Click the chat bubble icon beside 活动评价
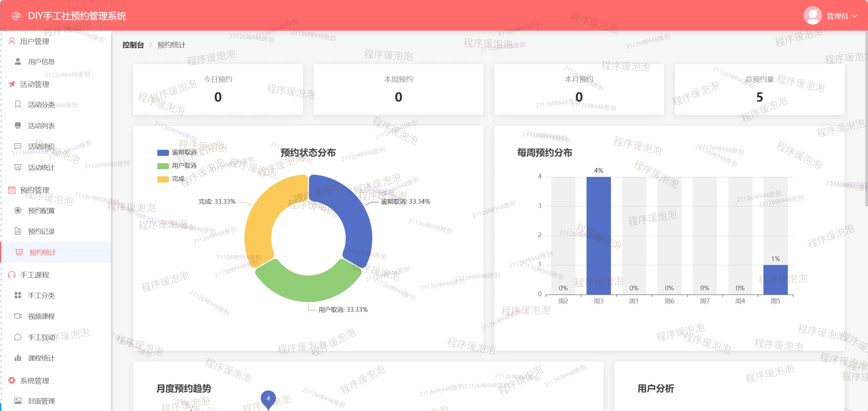This screenshot has height=411, width=868. [18, 146]
